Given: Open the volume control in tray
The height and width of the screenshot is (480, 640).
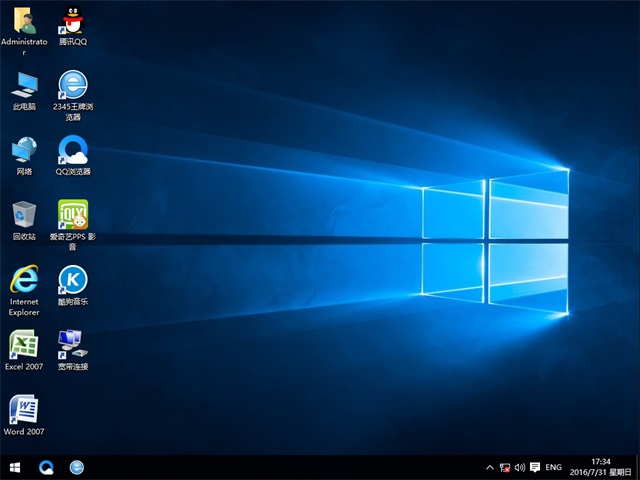Looking at the screenshot, I should [x=520, y=467].
